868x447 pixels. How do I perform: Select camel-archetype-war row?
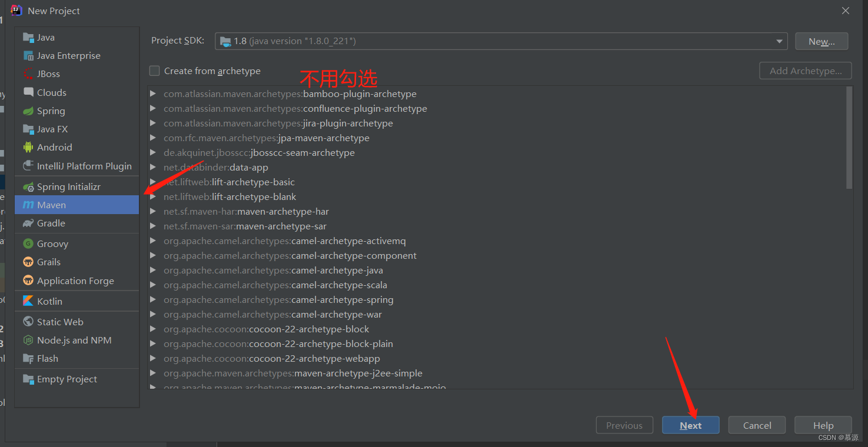click(496, 315)
